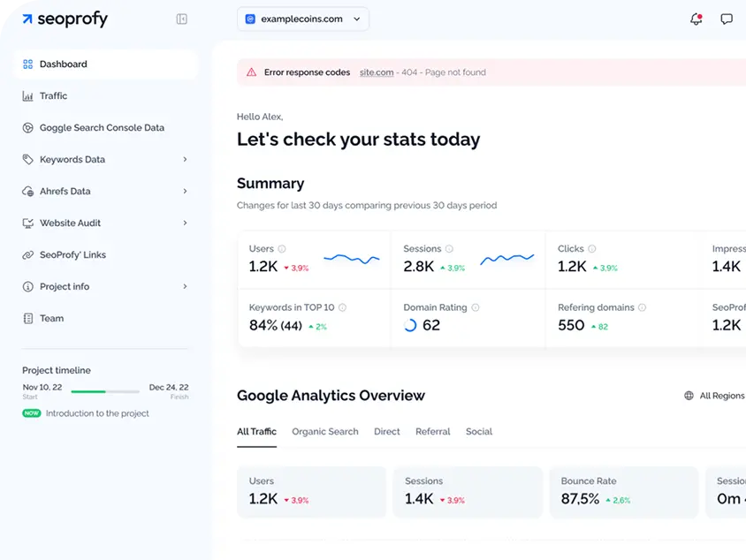Click the Team list icon
The image size is (746, 560).
tap(28, 319)
